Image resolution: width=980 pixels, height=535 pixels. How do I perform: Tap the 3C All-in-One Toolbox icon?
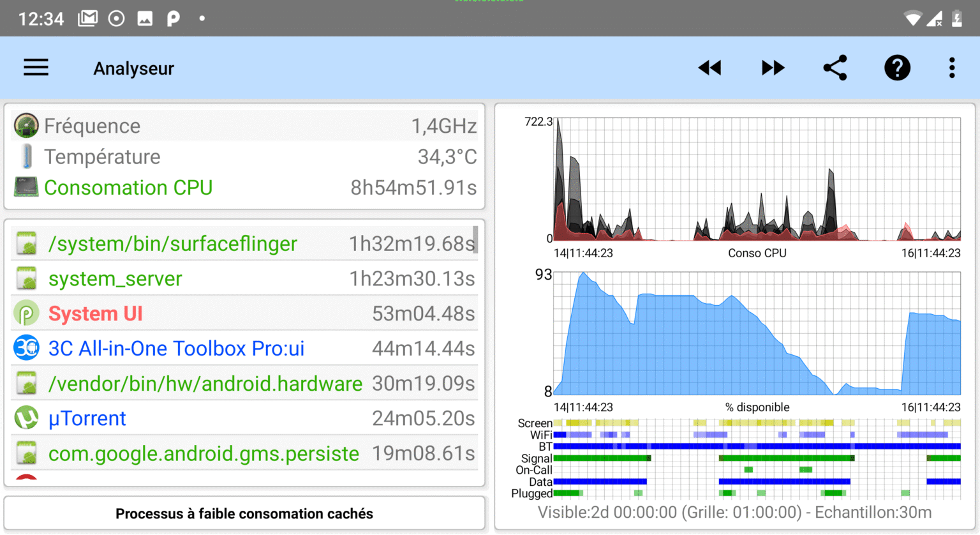[x=27, y=348]
